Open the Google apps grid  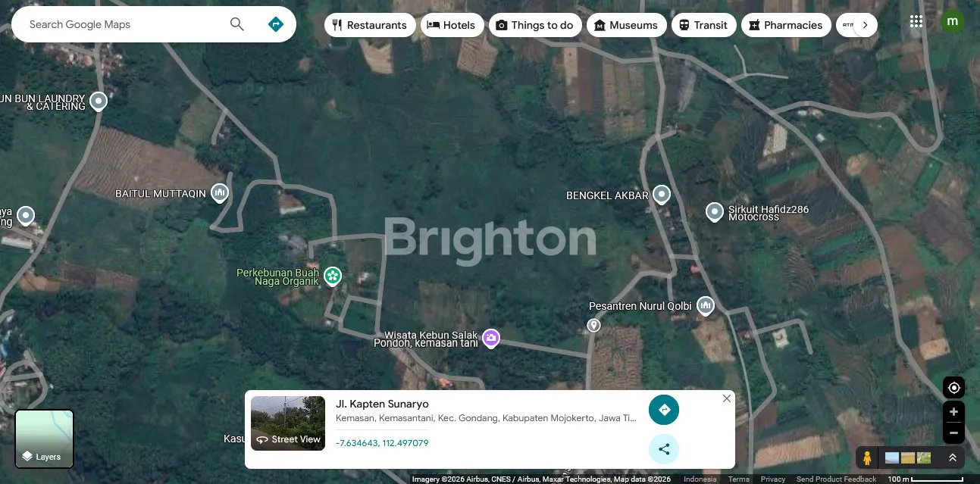click(x=916, y=21)
